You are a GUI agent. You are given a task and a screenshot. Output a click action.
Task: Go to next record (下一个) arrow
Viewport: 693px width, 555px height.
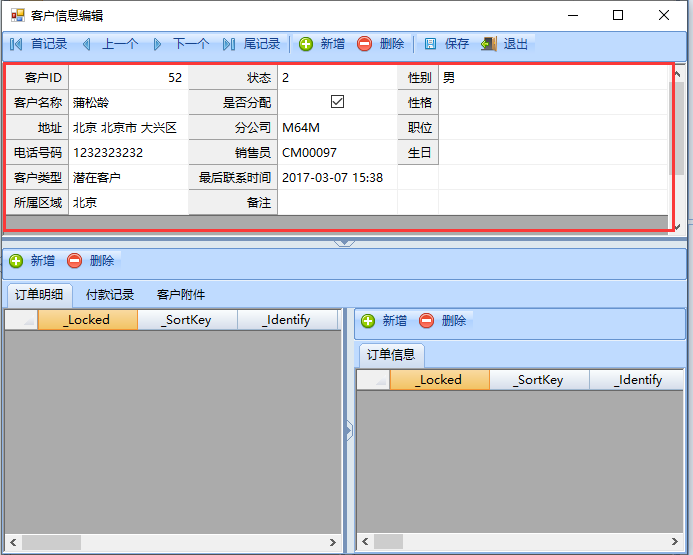coord(157,44)
